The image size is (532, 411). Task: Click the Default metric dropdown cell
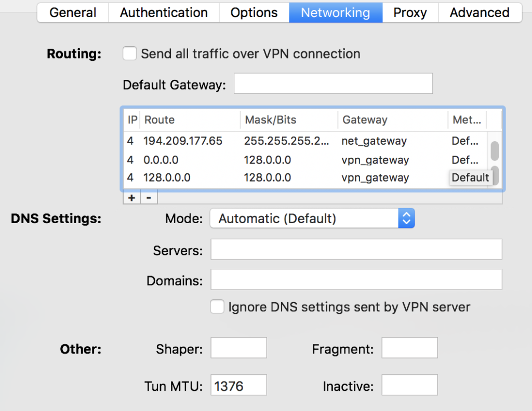click(x=470, y=177)
